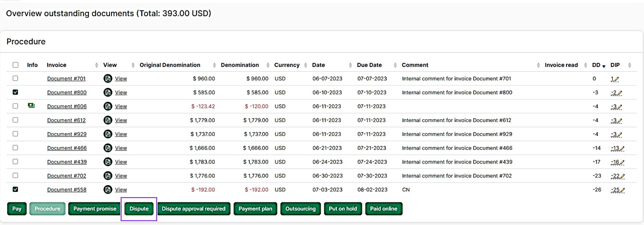Tick the checkbox for Document #612
Viewport: 644px width, 225px height.
[15, 120]
